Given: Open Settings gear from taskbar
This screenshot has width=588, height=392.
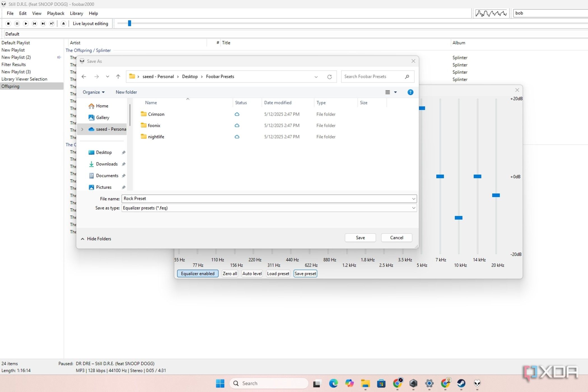Looking at the screenshot, I should pos(429,383).
